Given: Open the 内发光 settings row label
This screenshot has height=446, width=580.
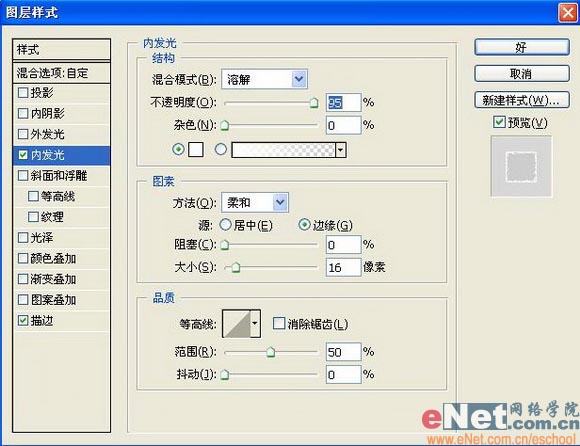Looking at the screenshot, I should tap(47, 155).
